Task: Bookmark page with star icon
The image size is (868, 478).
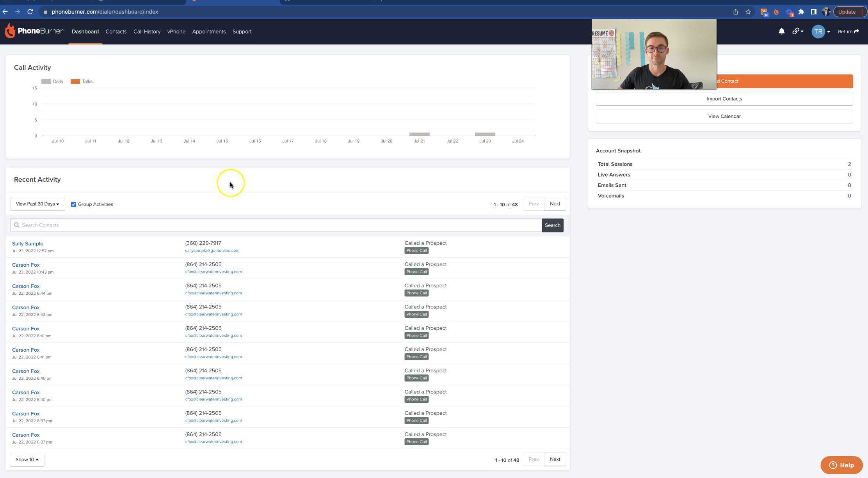Action: (x=748, y=12)
